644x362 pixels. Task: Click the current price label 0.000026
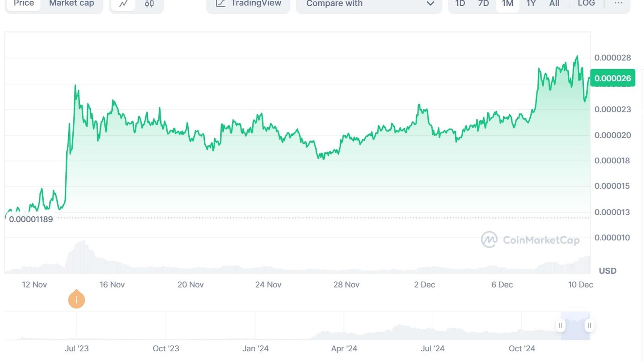(x=613, y=78)
